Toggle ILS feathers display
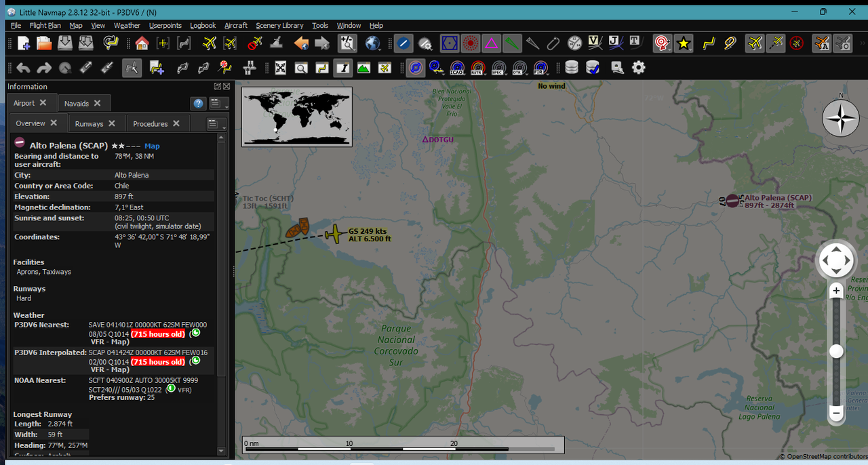Viewport: 868px width, 465px height. pos(513,44)
